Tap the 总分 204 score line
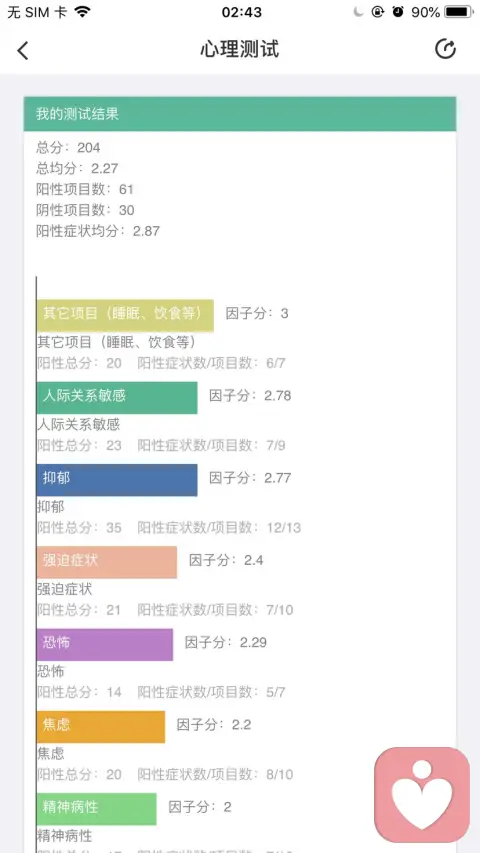480x853 pixels. [69, 147]
